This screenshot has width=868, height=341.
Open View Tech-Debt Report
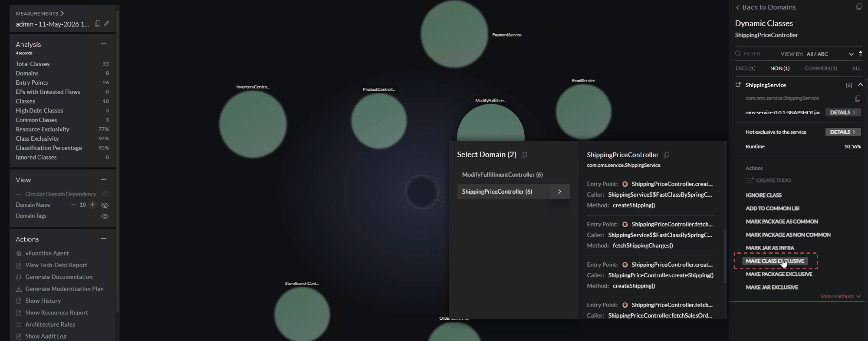click(56, 265)
